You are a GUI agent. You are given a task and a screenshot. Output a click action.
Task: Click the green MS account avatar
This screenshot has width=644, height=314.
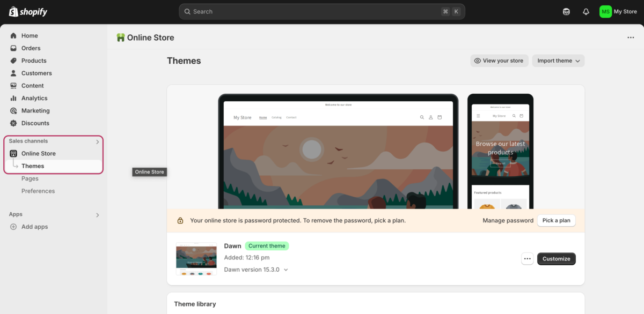tap(605, 11)
